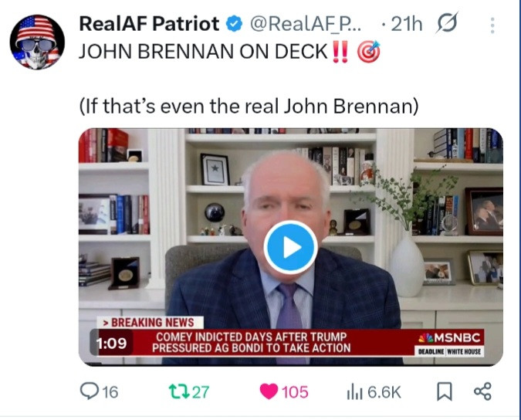
Task: View post analytics bar chart icon
Action: 354,391
